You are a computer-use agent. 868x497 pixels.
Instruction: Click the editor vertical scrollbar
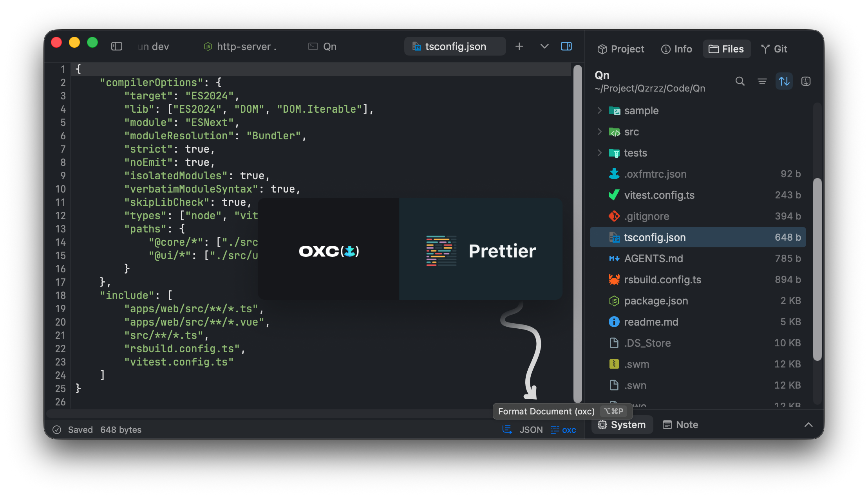click(577, 234)
